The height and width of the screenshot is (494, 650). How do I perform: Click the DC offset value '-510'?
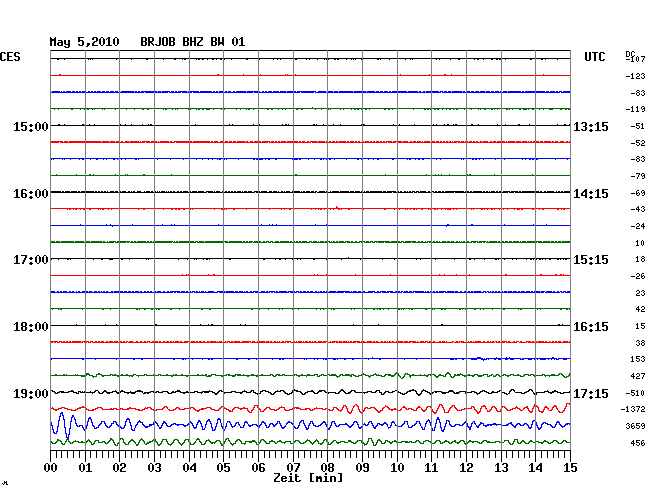(635, 393)
